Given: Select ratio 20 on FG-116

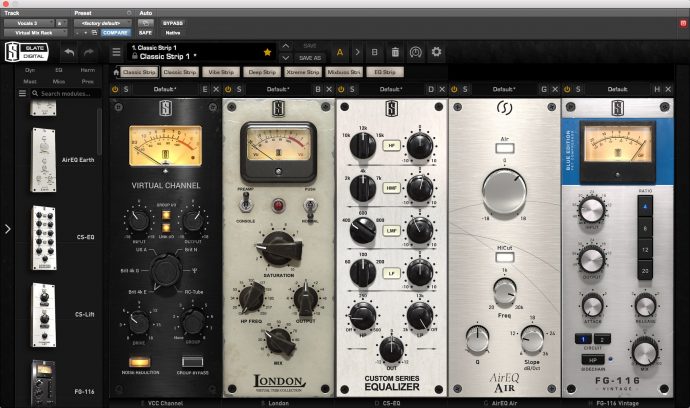Looking at the screenshot, I should [645, 271].
